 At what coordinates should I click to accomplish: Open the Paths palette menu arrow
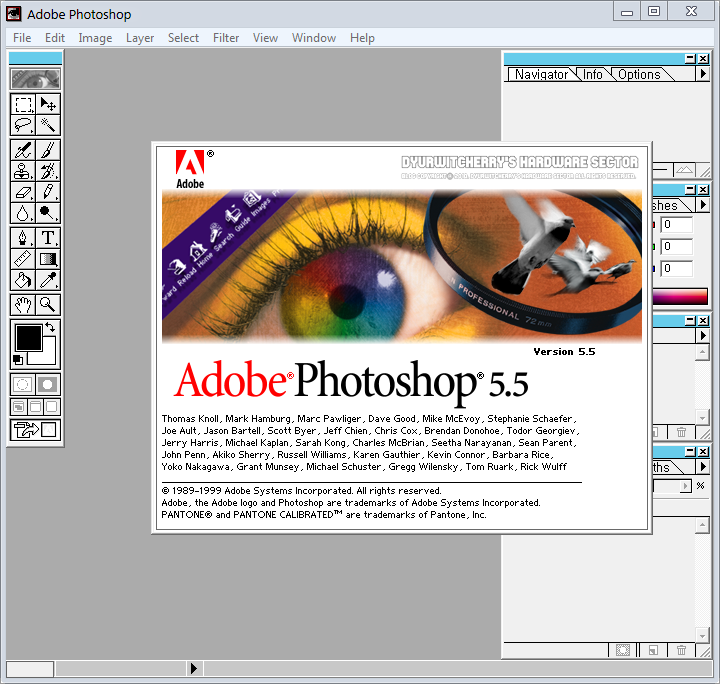703,466
